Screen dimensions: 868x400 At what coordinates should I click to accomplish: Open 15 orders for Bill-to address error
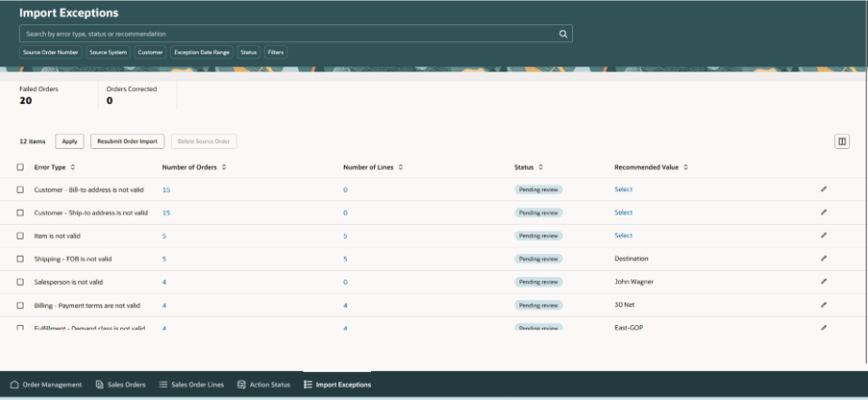pos(166,190)
